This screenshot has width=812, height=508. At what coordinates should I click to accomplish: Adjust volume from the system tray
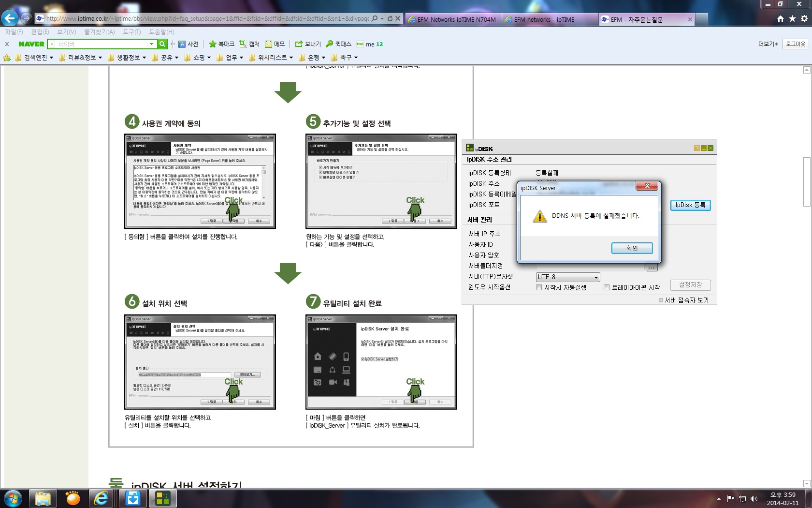coord(754,499)
